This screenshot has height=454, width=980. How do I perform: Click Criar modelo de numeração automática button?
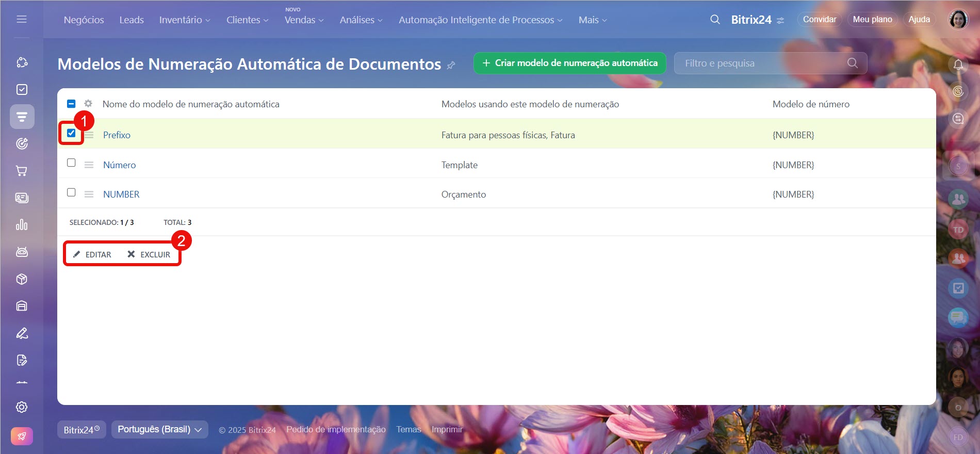pos(569,63)
